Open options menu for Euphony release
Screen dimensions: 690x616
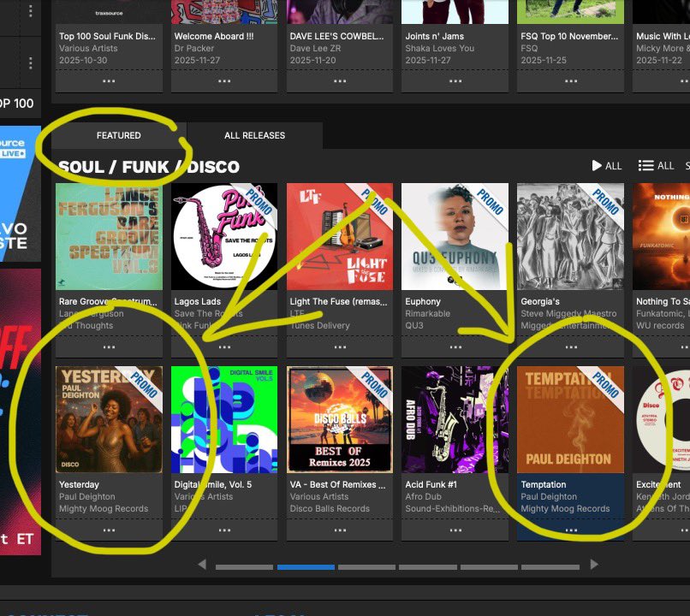[x=455, y=347]
